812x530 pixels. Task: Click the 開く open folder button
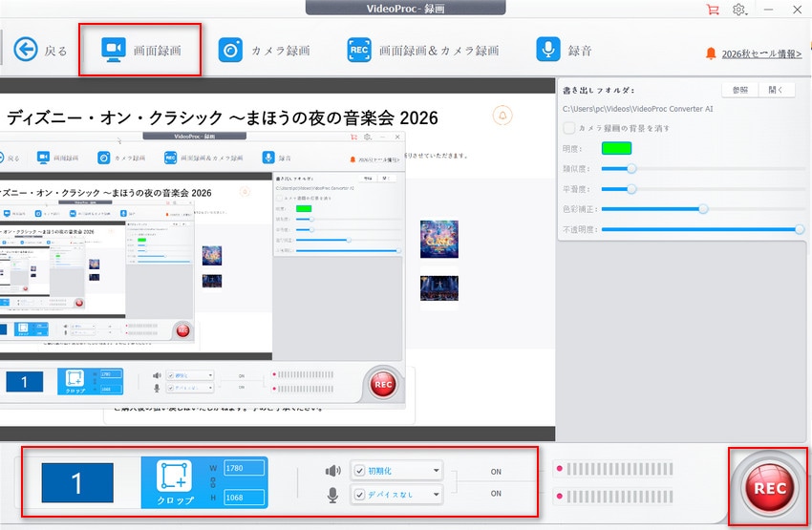[x=776, y=90]
